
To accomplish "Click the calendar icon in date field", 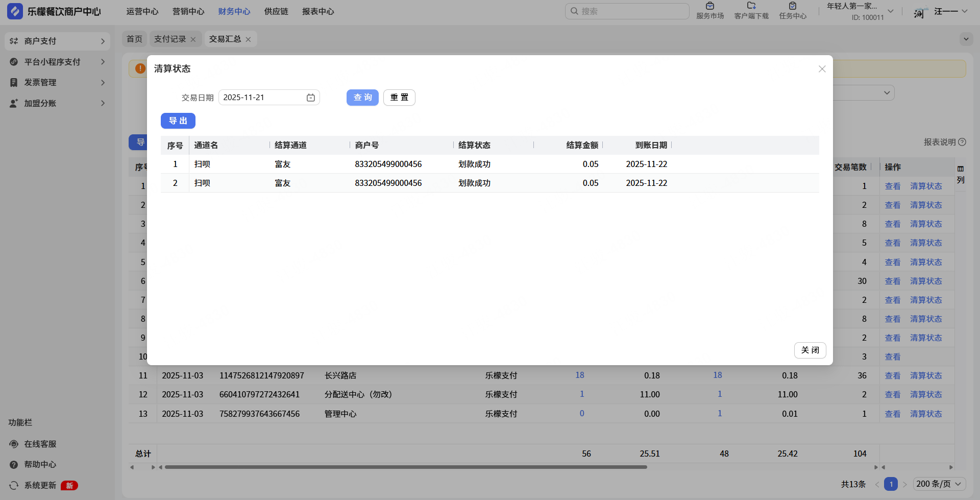I will (310, 98).
